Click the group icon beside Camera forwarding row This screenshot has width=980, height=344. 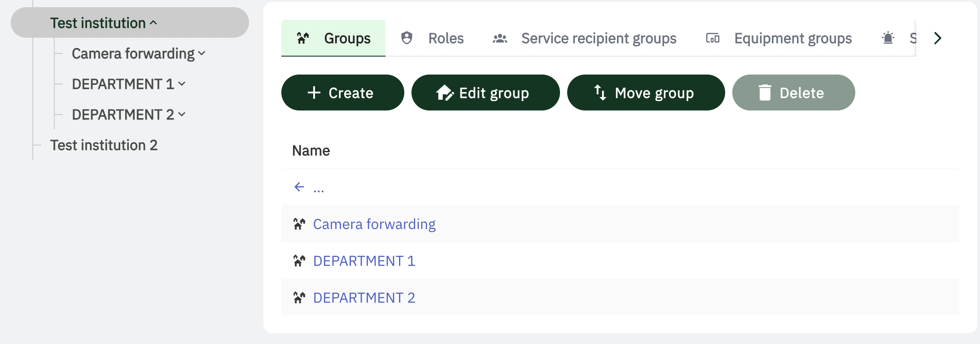click(x=299, y=224)
